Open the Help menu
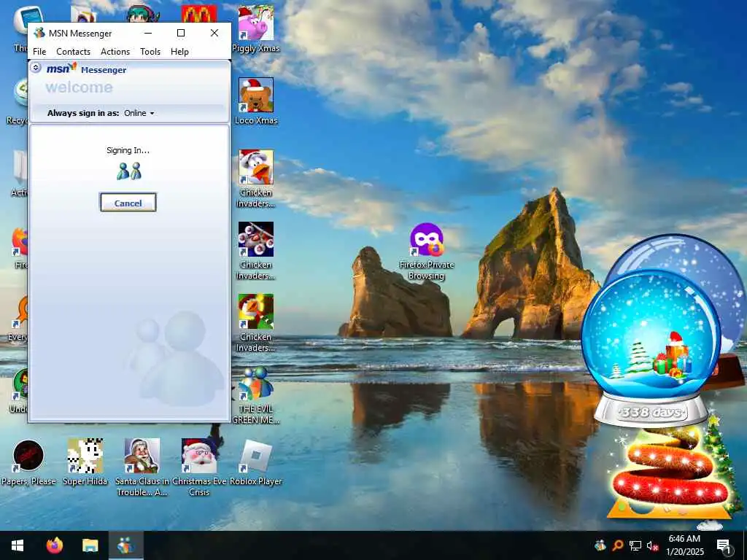This screenshot has width=747, height=560. point(179,52)
